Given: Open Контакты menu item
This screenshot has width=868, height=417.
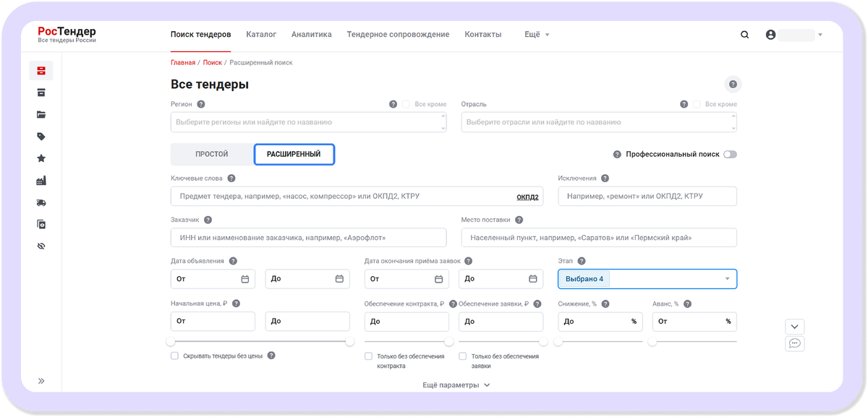Looking at the screenshot, I should [x=483, y=34].
